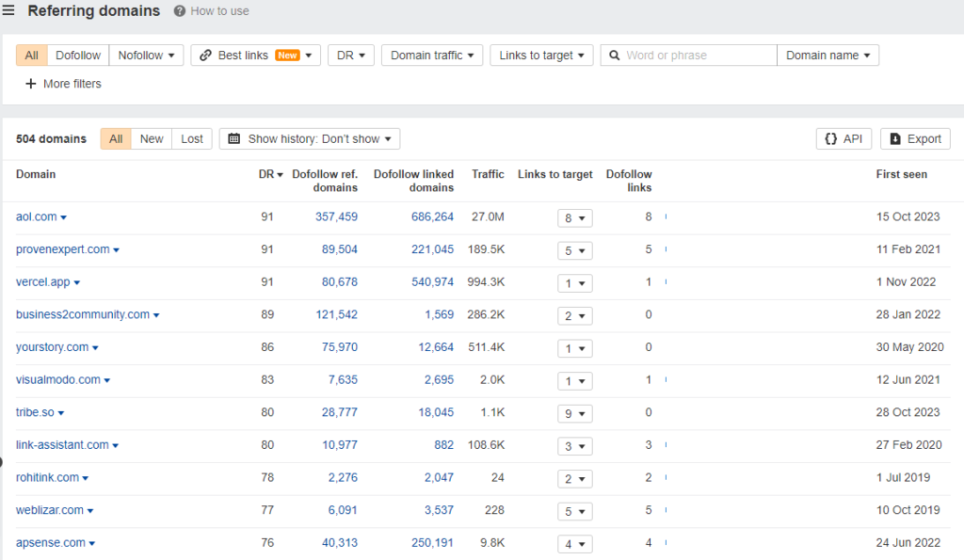The width and height of the screenshot is (964, 560).
Task: Click the calendar icon next to Show history
Action: 233,138
